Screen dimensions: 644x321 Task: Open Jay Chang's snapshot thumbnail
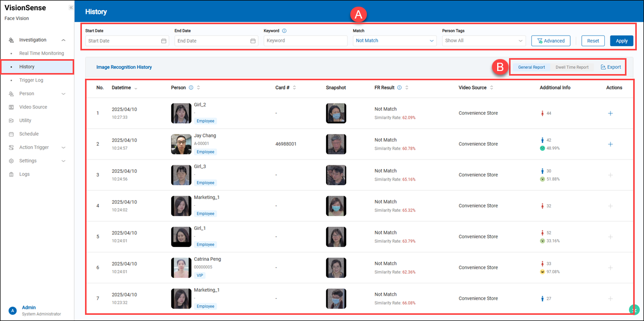(336, 144)
